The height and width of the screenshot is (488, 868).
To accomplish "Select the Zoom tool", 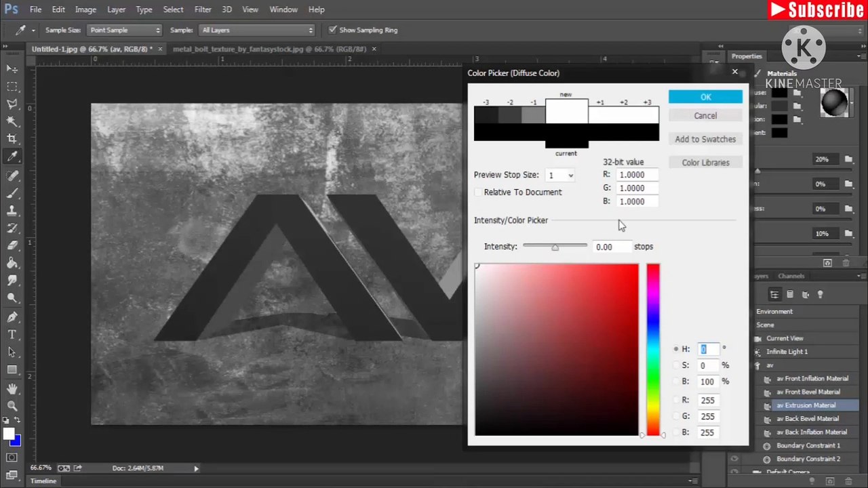I will [x=12, y=407].
